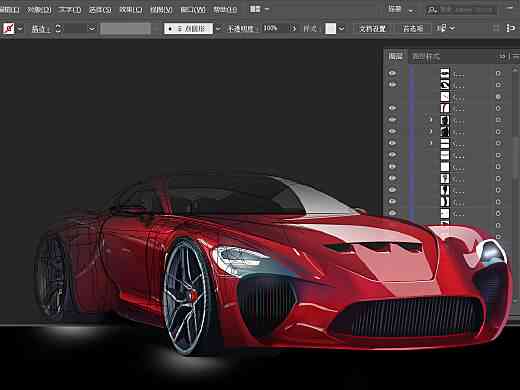Hide the topmost sublayer using its eye icon
This screenshot has height=390, width=520.
tap(392, 73)
